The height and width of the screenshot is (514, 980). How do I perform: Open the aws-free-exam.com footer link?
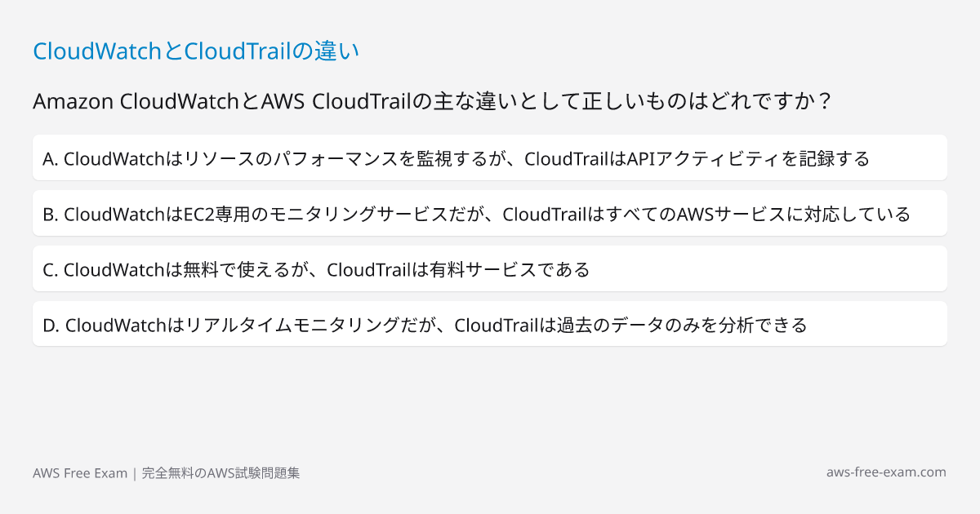(x=886, y=472)
